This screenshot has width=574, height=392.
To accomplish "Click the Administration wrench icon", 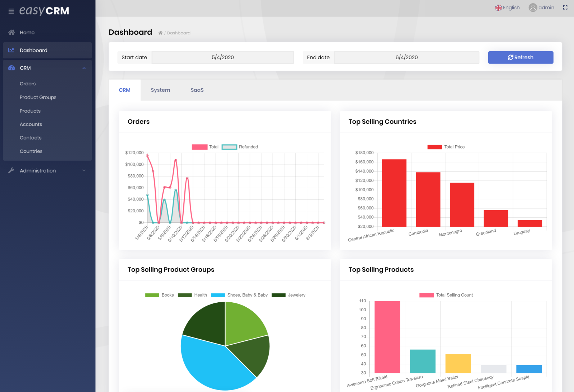I will 11,170.
